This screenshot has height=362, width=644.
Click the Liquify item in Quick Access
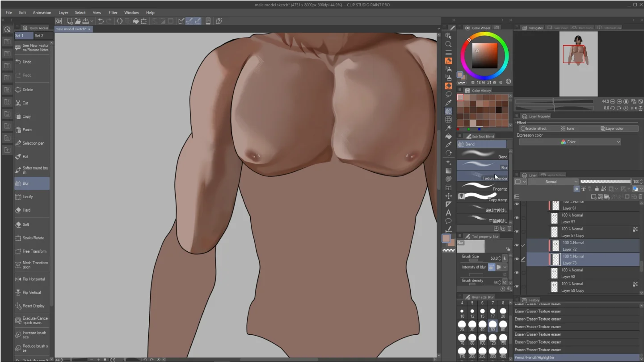tap(32, 196)
